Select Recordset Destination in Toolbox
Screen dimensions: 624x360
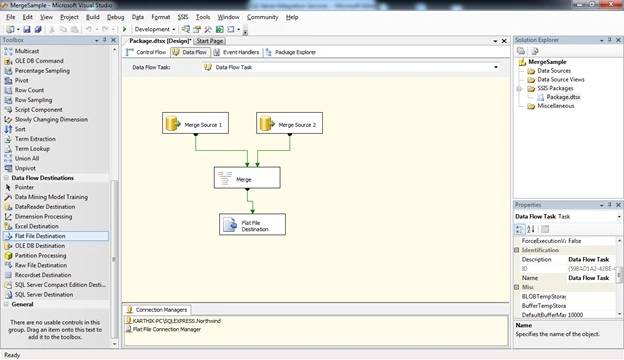(x=43, y=275)
